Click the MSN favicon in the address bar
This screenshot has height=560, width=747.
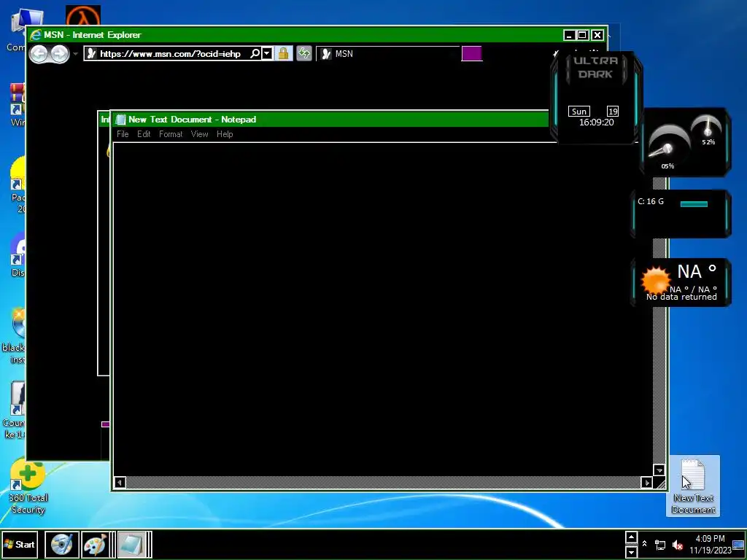[x=92, y=54]
